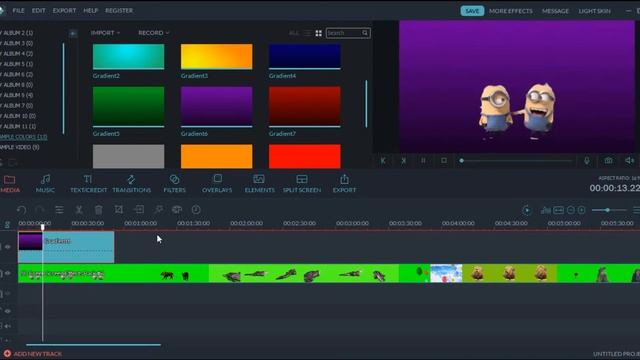This screenshot has width=640, height=360.
Task: Click the MESSAGE button
Action: click(x=555, y=11)
